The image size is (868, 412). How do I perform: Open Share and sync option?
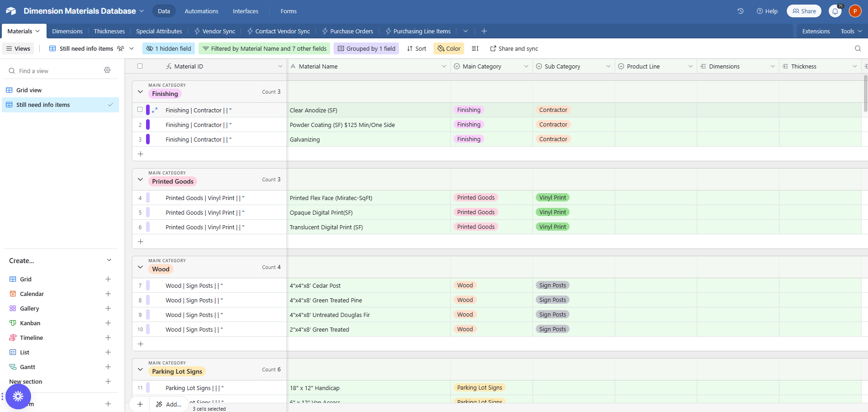coord(514,48)
